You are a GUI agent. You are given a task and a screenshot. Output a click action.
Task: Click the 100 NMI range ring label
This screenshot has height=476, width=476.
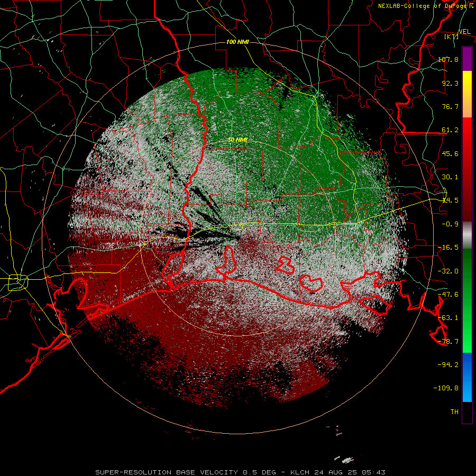pyautogui.click(x=237, y=42)
